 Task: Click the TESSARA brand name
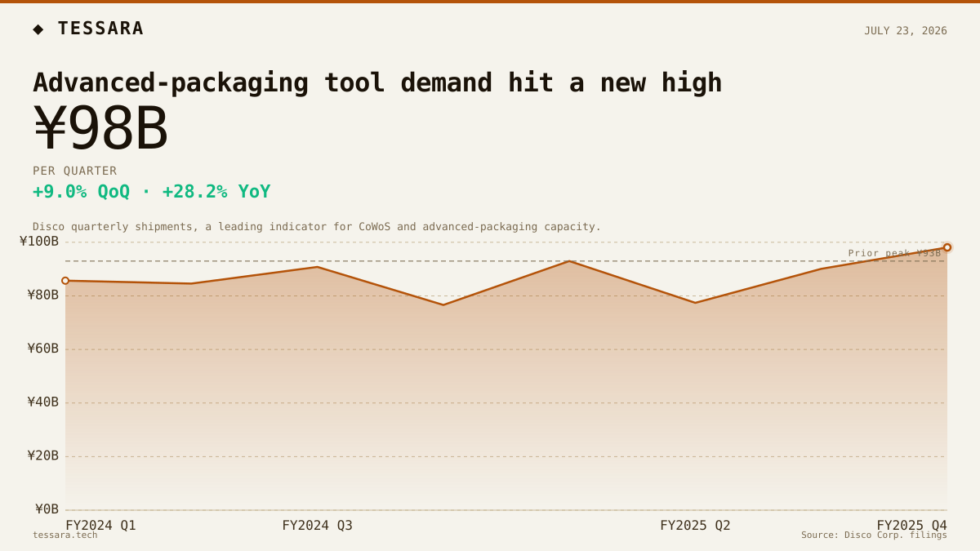point(100,29)
